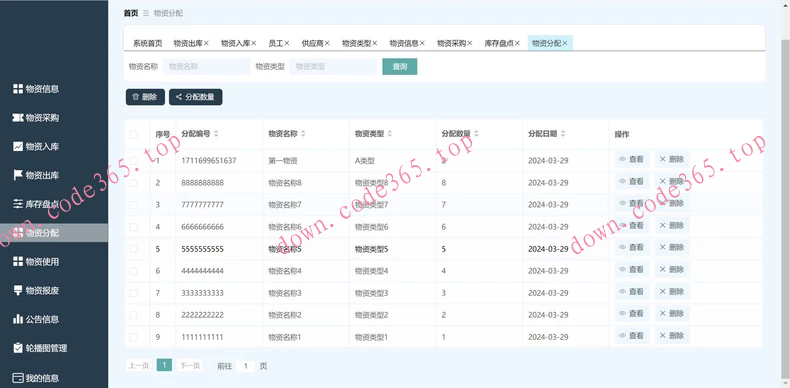Click the 删除 button above the table
790x388 pixels.
(x=145, y=97)
